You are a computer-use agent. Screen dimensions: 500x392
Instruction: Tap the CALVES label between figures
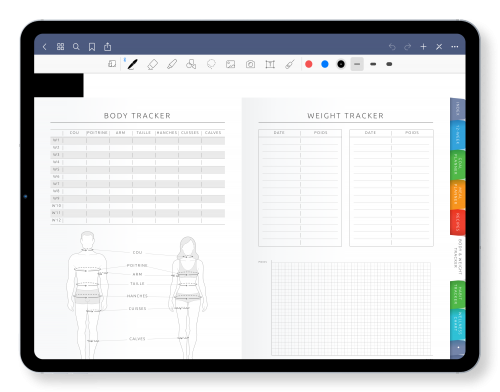tap(137, 339)
